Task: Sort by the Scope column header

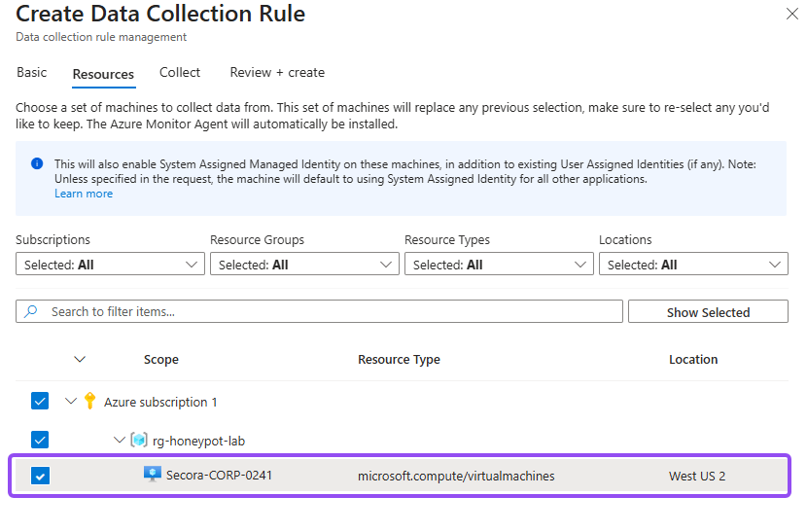Action: tap(161, 360)
